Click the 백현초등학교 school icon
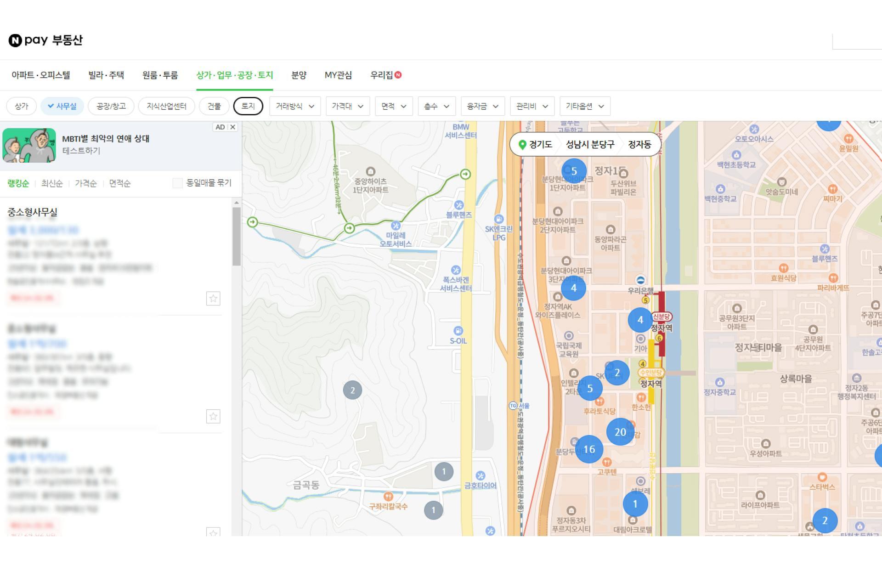This screenshot has height=588, width=882. pos(736,155)
